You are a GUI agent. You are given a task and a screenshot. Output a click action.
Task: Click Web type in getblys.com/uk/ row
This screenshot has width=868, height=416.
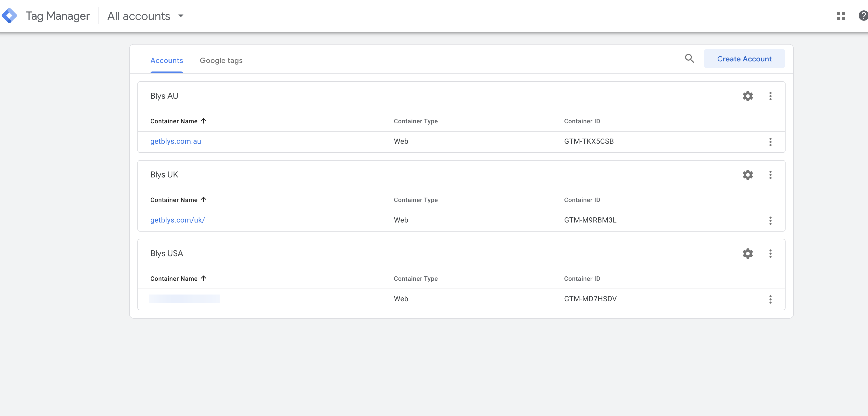pyautogui.click(x=401, y=220)
